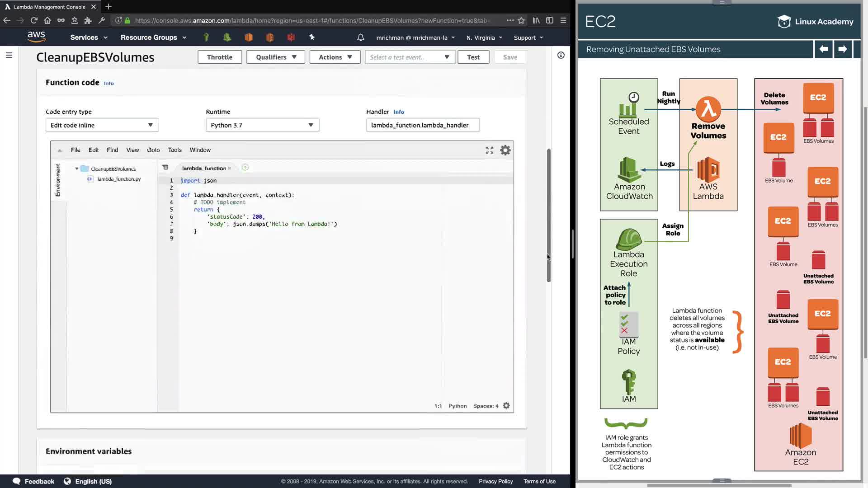Open the Tools menu in editor
Image resolution: width=868 pixels, height=488 pixels.
(175, 150)
